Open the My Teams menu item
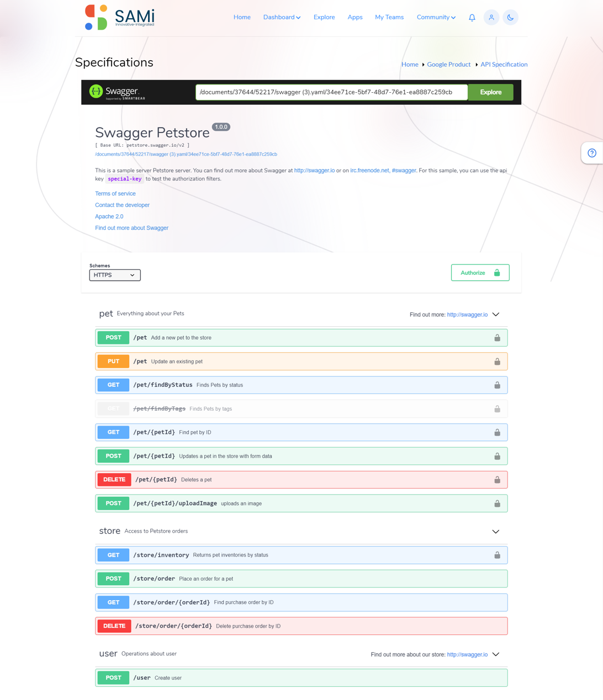This screenshot has height=700, width=603. pyautogui.click(x=389, y=17)
